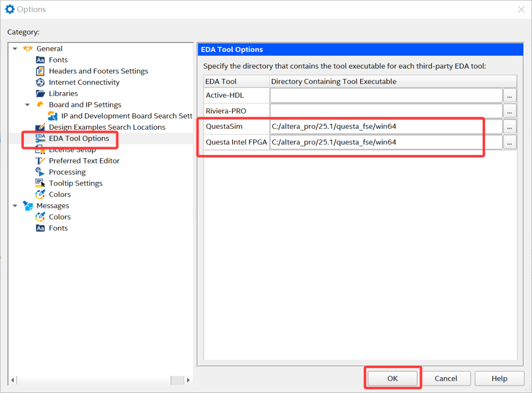Click the Active-HDL directory field
The image size is (532, 393).
(x=386, y=96)
